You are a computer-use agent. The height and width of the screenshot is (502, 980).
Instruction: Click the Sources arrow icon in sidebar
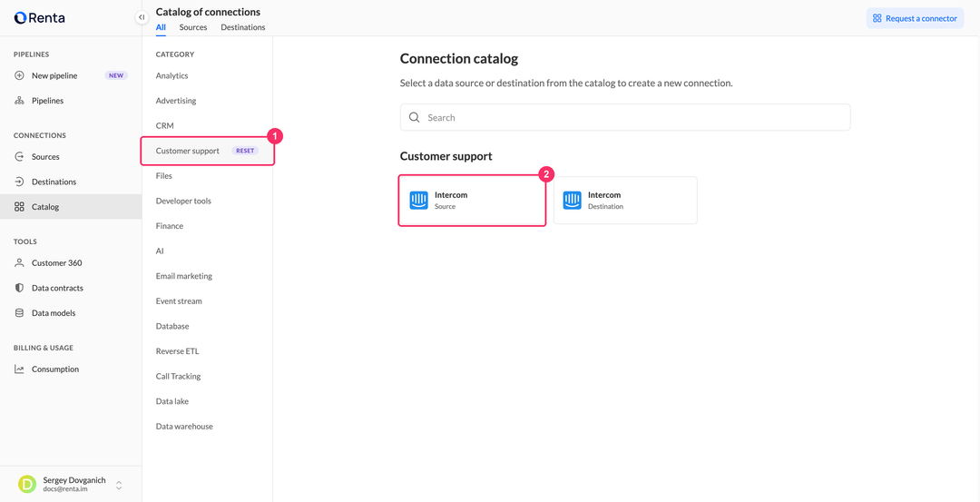(19, 157)
